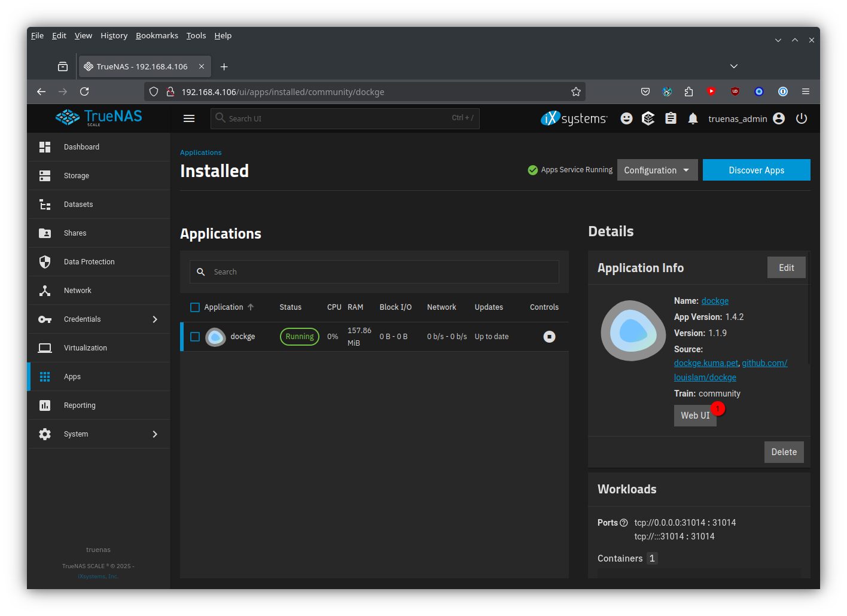Click the Discover Apps button
The height and width of the screenshot is (616, 847).
coord(756,170)
